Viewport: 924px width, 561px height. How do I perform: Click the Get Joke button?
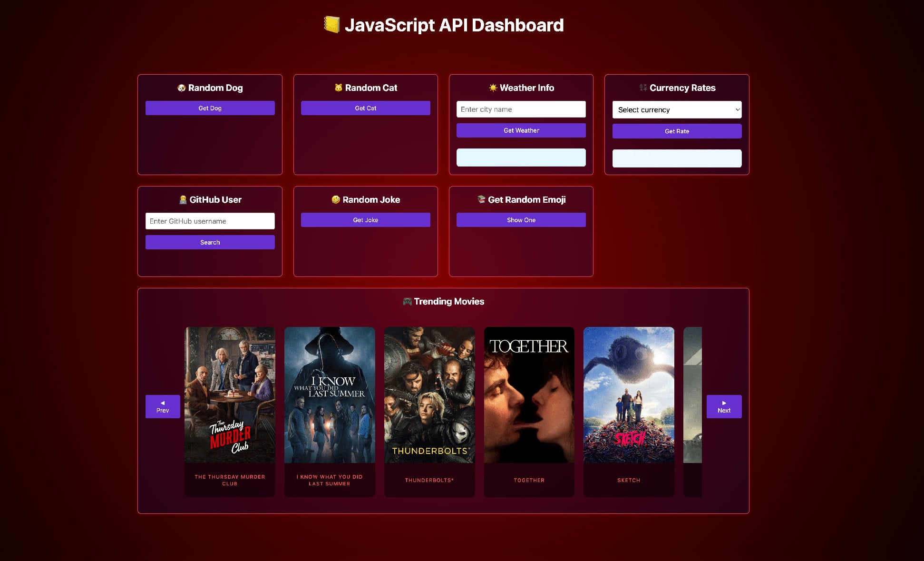(x=365, y=220)
